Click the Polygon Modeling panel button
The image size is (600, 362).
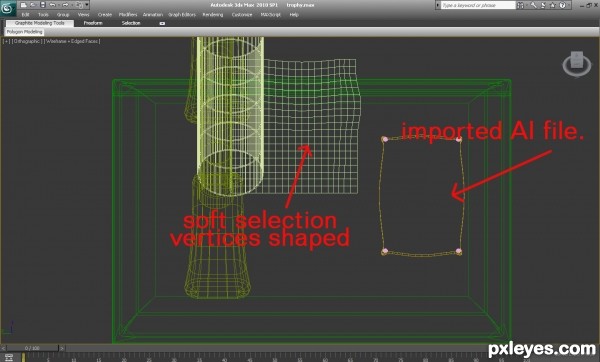point(24,32)
